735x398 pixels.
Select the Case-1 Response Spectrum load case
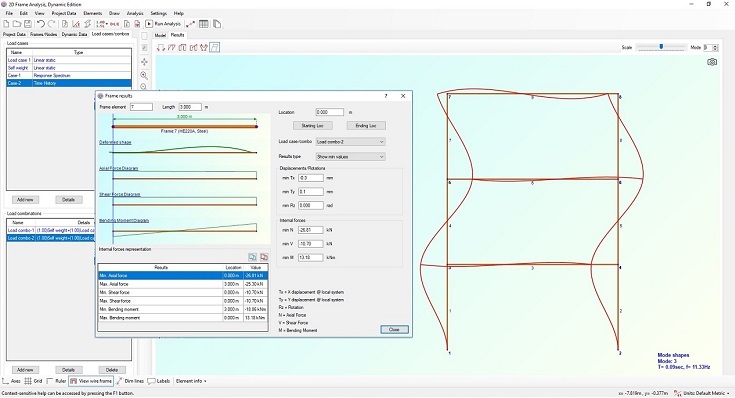point(69,75)
